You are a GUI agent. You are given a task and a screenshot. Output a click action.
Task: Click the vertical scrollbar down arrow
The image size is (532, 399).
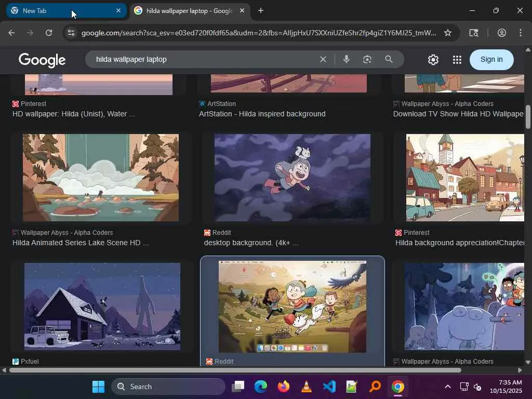click(x=528, y=362)
